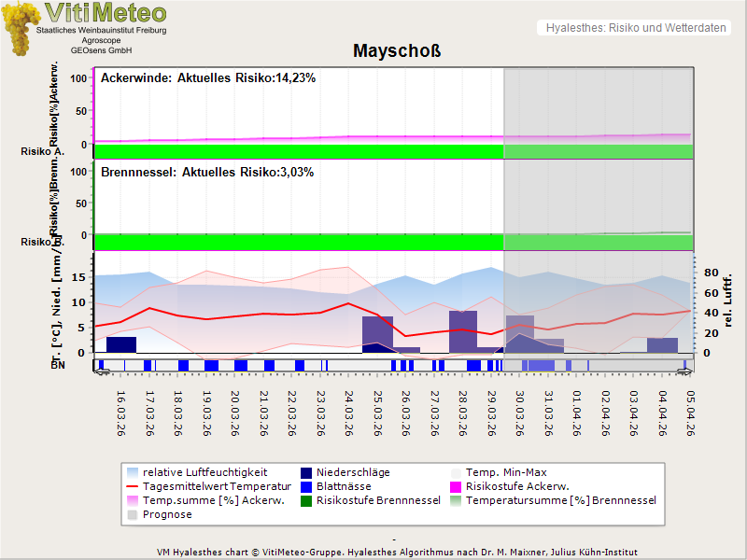Click the Niederschläge legend swatch
The image size is (747, 560).
307,472
